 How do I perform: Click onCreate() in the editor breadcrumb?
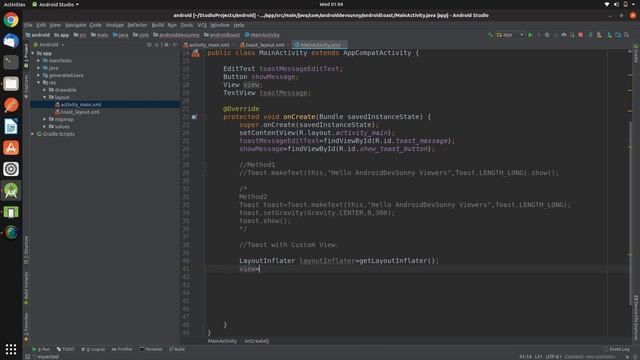[257, 341]
